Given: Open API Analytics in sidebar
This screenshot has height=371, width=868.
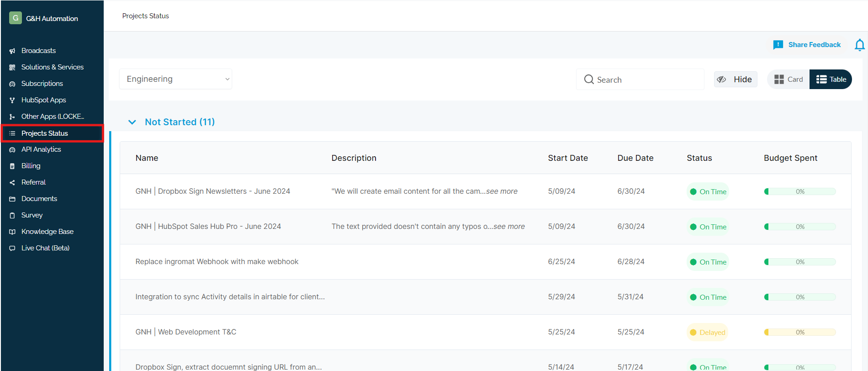Looking at the screenshot, I should 41,149.
